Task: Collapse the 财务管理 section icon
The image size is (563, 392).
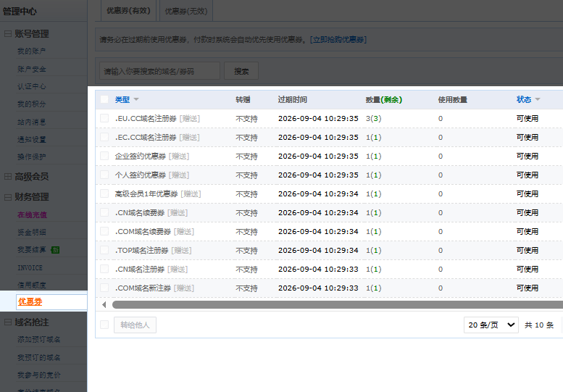Action: coord(8,197)
